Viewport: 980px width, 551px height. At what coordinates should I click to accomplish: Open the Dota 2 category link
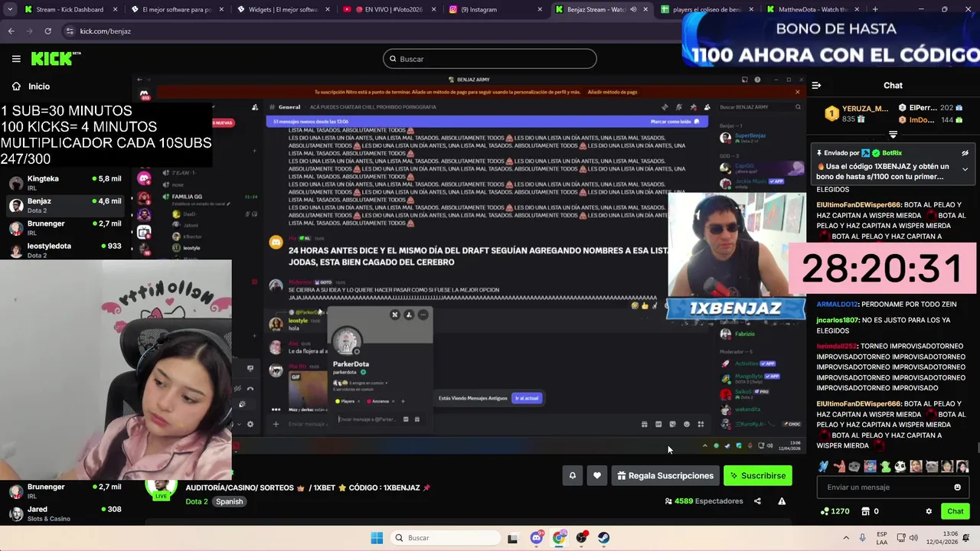tap(197, 502)
